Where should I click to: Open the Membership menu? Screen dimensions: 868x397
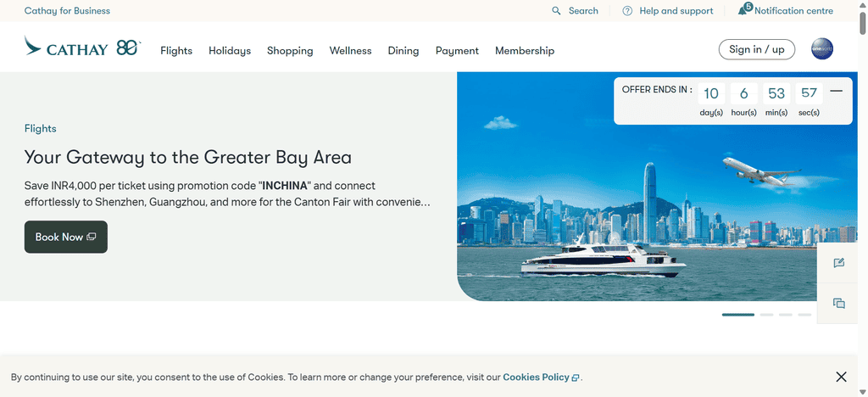click(x=525, y=50)
